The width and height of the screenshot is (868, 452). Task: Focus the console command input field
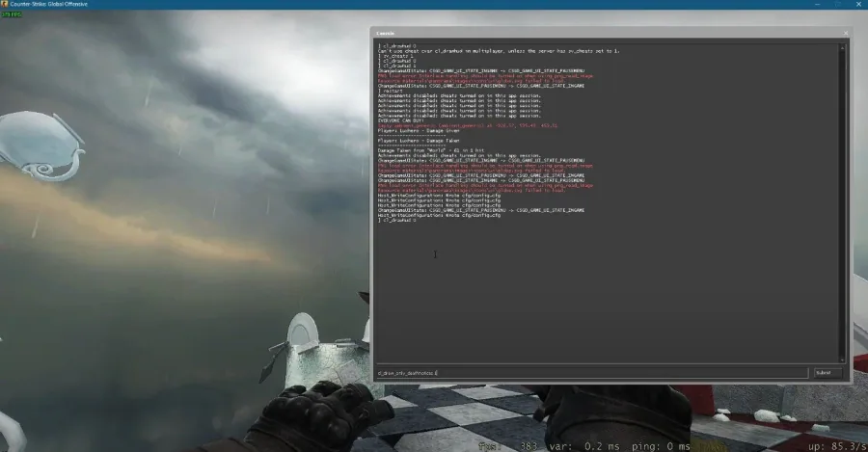tap(592, 373)
